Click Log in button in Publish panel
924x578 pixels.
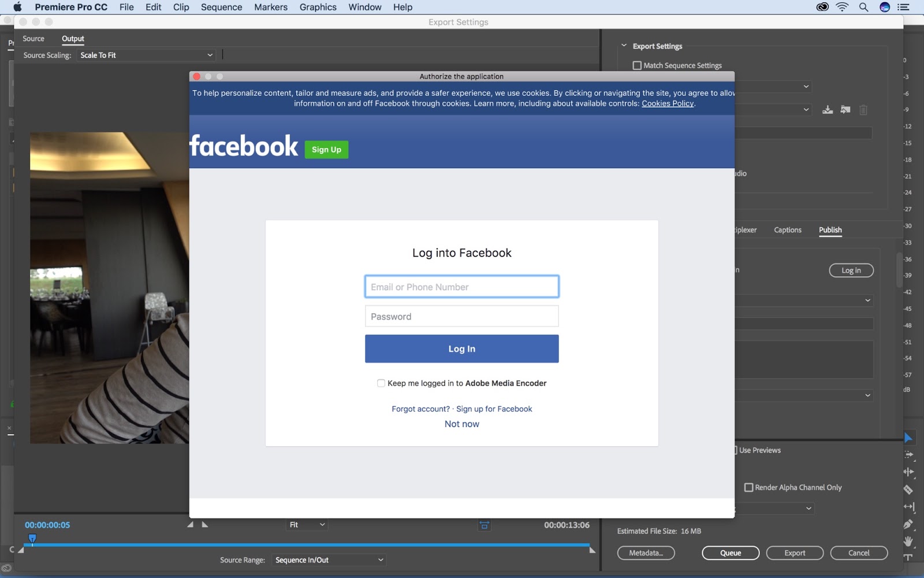(851, 270)
